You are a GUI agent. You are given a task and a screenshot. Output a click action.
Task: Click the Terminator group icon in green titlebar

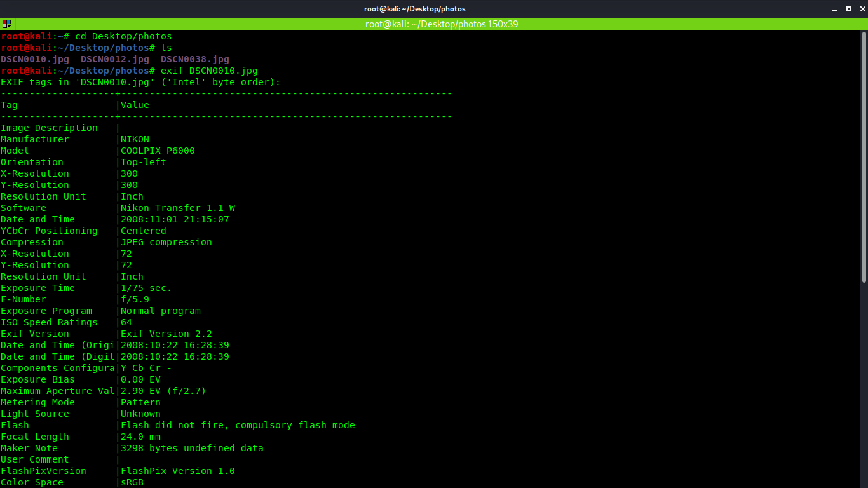pos(6,24)
